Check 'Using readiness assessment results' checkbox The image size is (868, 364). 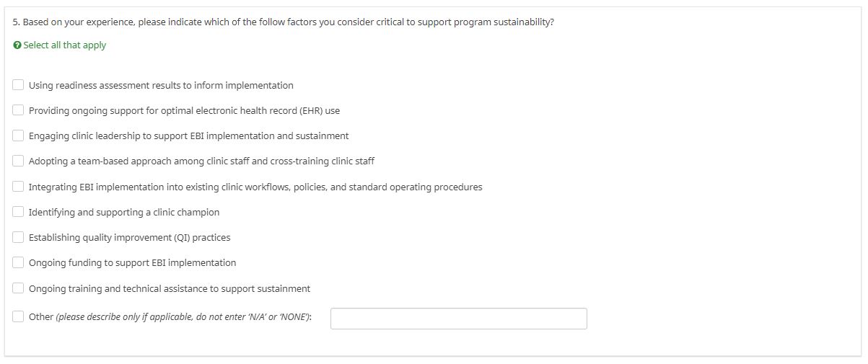click(18, 85)
